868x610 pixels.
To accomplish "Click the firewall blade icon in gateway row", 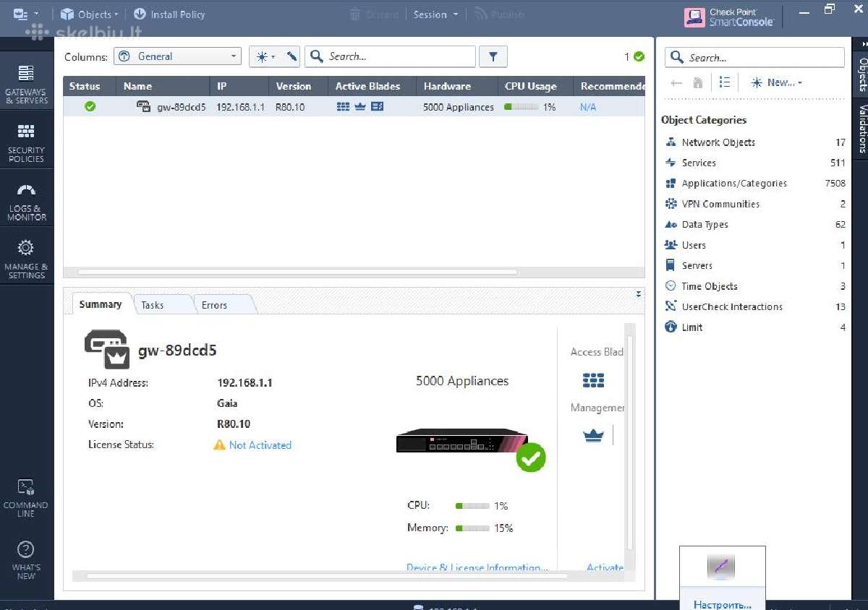I will pos(343,107).
